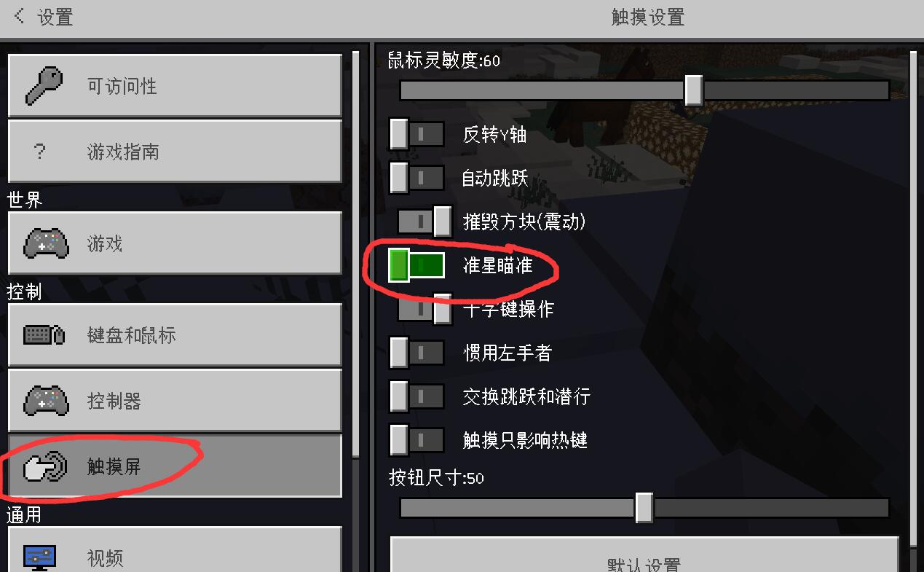Viewport: 924px width, 572px height.
Task: Toggle 触摸只影响热键 switch
Action: (x=416, y=440)
